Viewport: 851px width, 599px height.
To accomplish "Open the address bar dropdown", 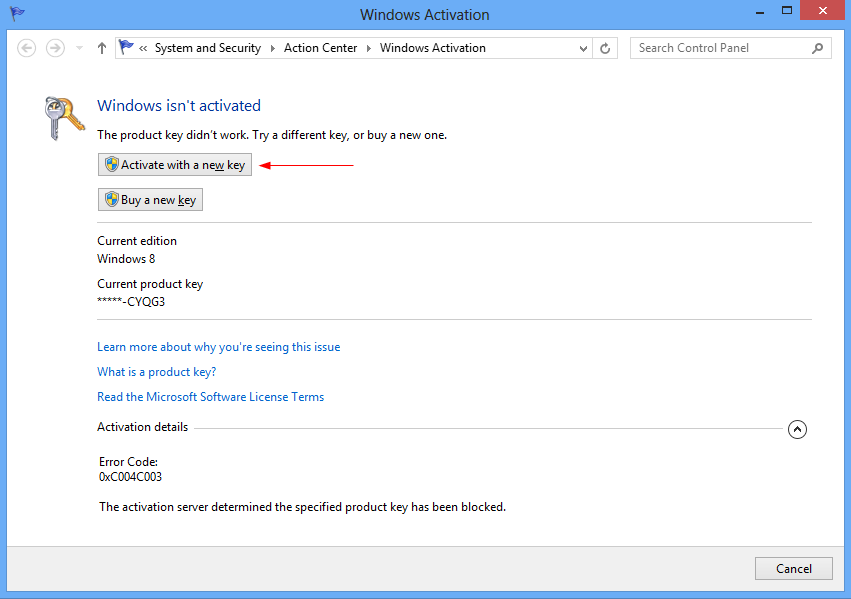I will pyautogui.click(x=583, y=47).
